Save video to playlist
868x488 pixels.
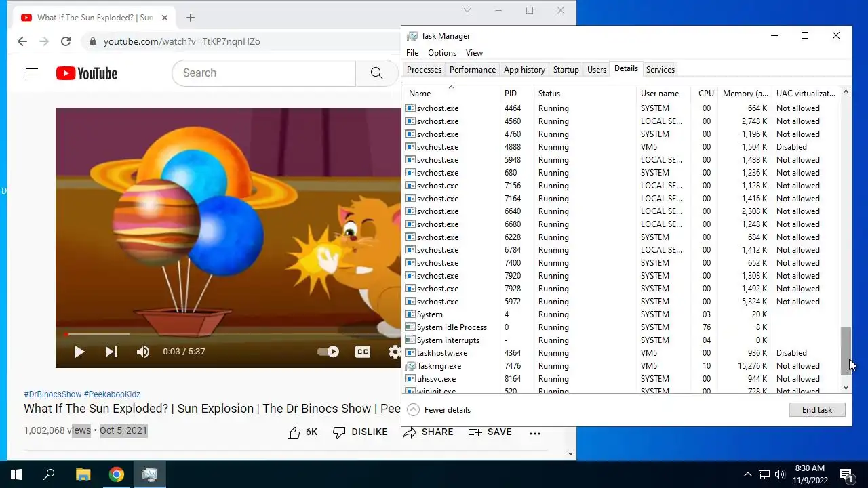coord(490,432)
